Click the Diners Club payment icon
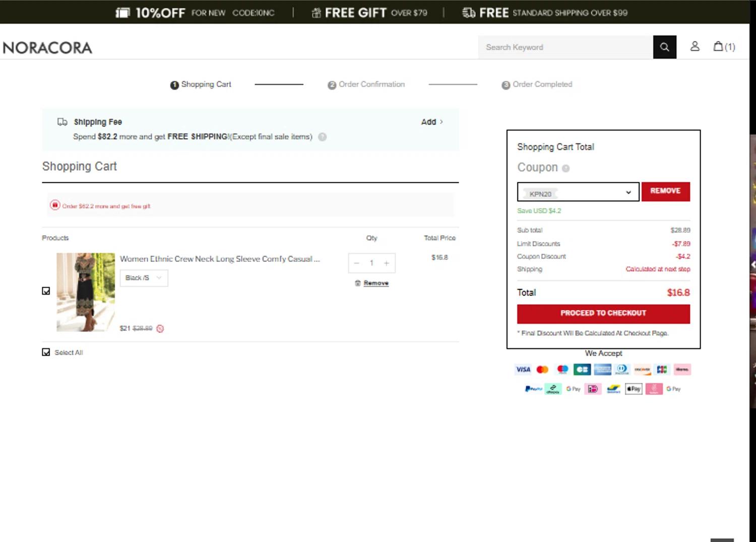The width and height of the screenshot is (756, 542). [622, 370]
